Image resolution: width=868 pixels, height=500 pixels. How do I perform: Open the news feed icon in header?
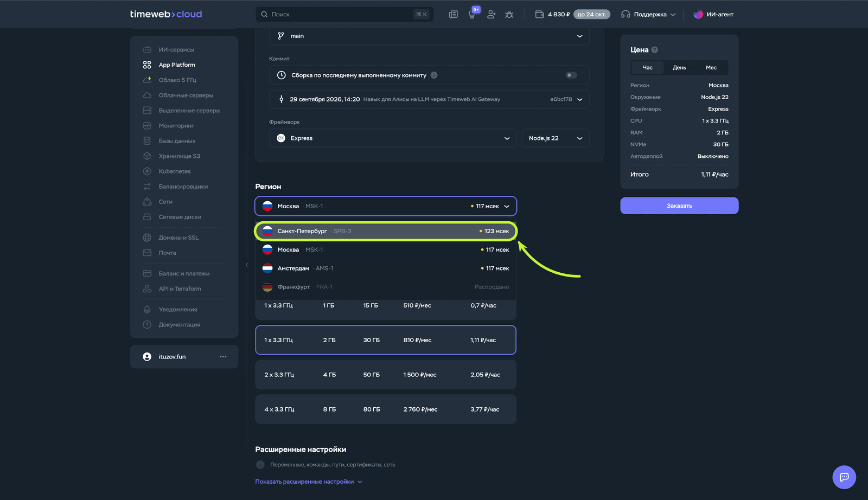coord(454,15)
